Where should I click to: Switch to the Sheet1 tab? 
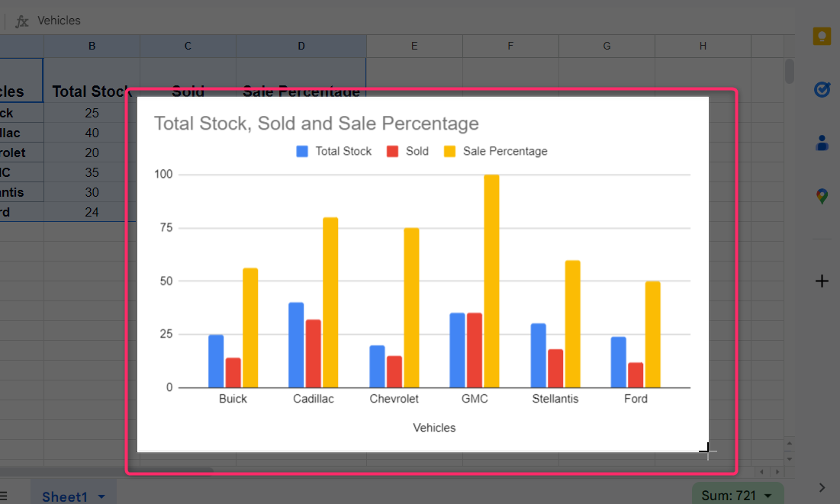coord(64,496)
